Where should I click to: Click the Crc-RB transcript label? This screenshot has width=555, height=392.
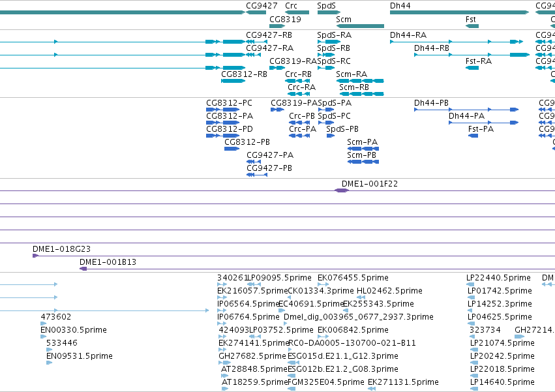(x=298, y=74)
